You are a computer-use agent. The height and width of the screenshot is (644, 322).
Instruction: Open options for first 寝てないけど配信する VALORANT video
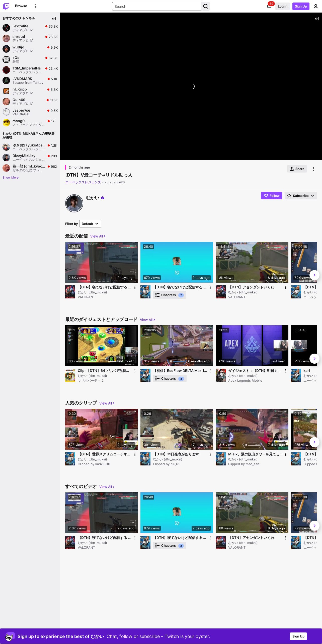point(135,287)
